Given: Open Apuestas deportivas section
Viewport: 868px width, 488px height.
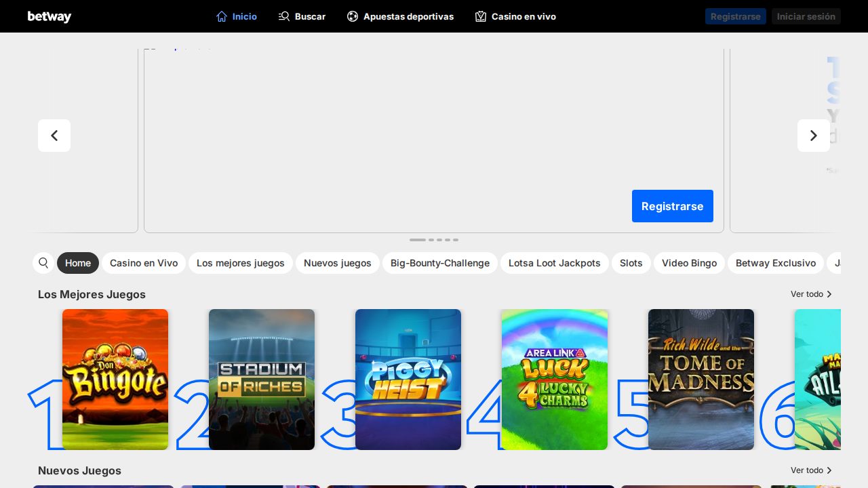Looking at the screenshot, I should [x=400, y=16].
